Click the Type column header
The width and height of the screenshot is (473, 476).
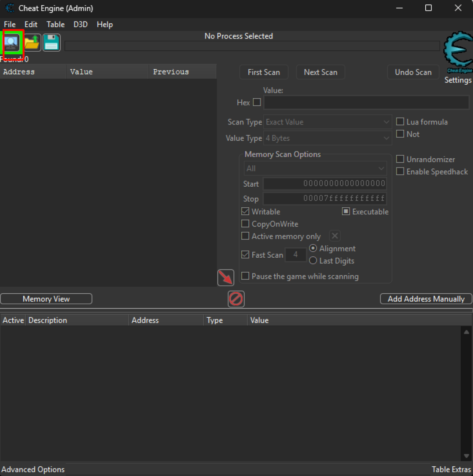pos(226,320)
